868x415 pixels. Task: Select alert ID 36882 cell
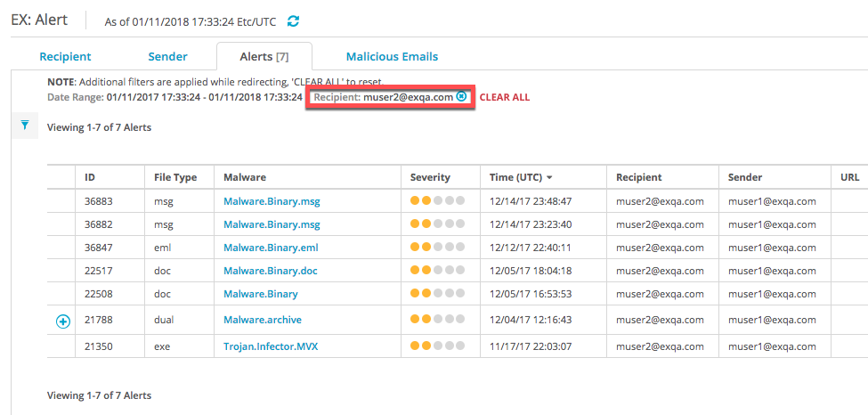[x=98, y=225]
